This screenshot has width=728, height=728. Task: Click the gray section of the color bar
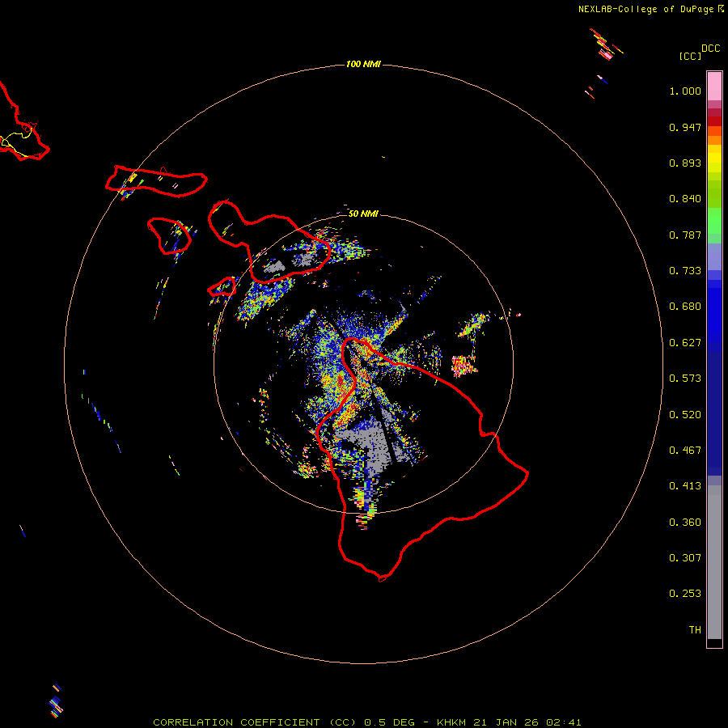click(714, 562)
